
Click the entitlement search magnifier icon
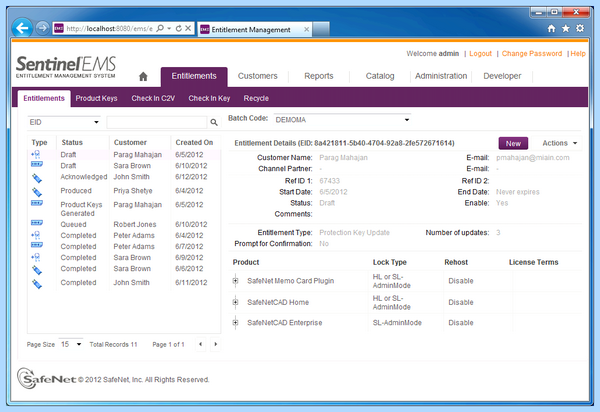pyautogui.click(x=214, y=122)
